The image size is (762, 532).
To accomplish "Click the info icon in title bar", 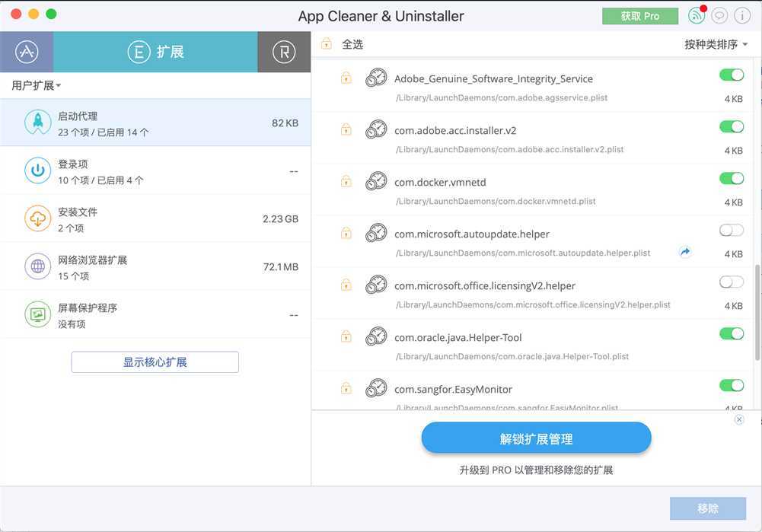I will click(742, 16).
